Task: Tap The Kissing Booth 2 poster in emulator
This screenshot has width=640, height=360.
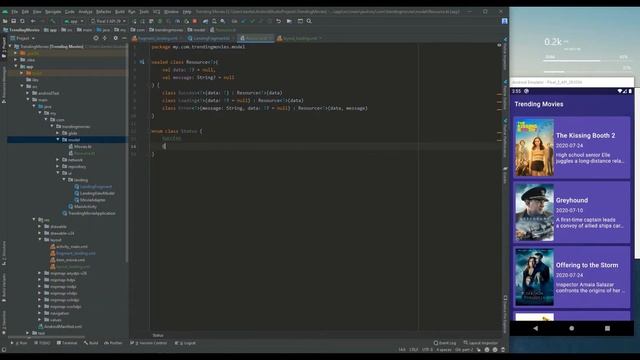Action: (x=534, y=148)
